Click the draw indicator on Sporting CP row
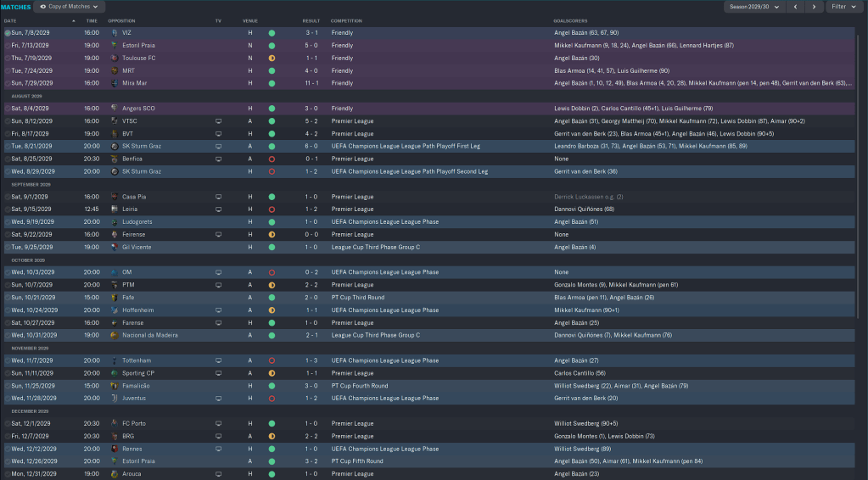The width and height of the screenshot is (868, 480). coord(272,373)
